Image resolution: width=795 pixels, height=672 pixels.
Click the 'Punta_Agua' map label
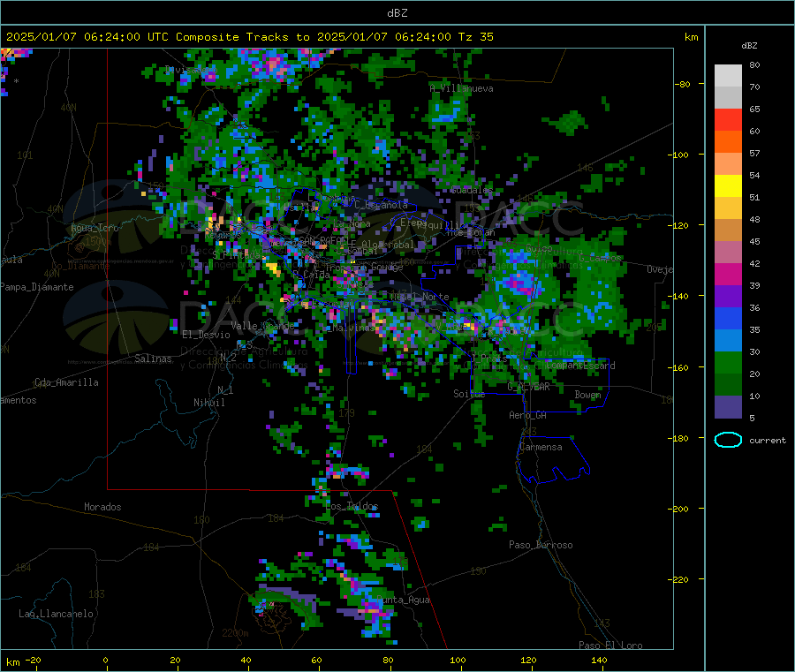(x=403, y=600)
